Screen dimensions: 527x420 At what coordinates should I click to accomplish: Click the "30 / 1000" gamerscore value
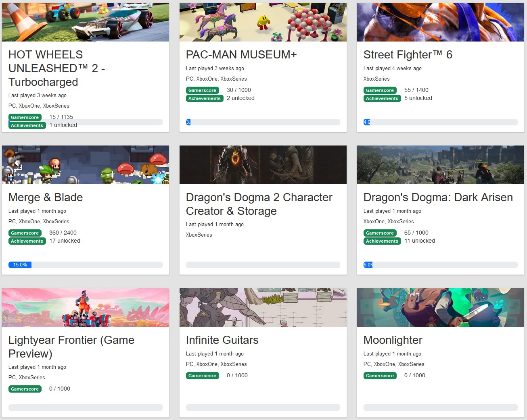pos(239,90)
